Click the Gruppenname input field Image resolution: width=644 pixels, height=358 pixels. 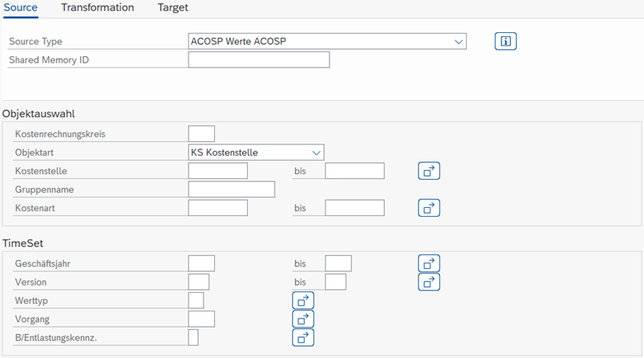[x=231, y=189]
